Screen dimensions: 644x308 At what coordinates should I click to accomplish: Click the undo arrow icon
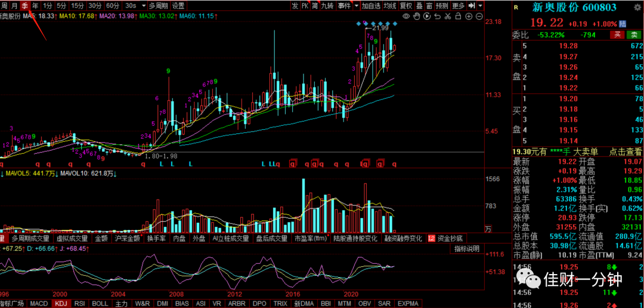tap(438, 17)
